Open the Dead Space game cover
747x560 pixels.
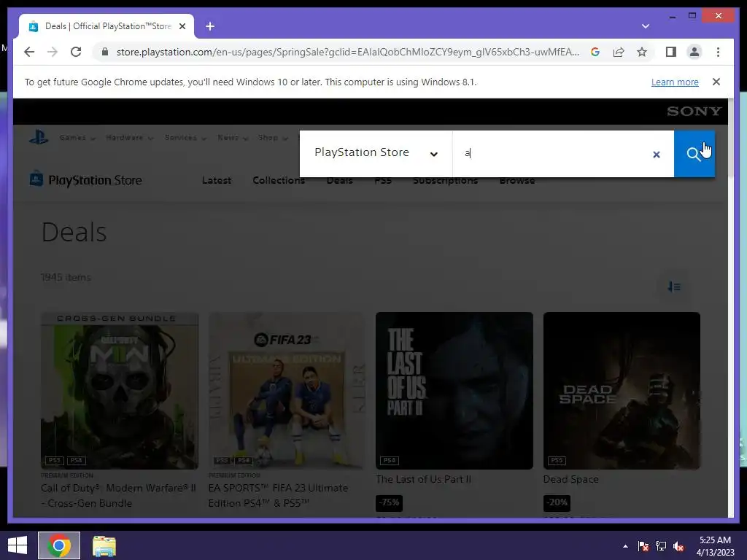622,391
